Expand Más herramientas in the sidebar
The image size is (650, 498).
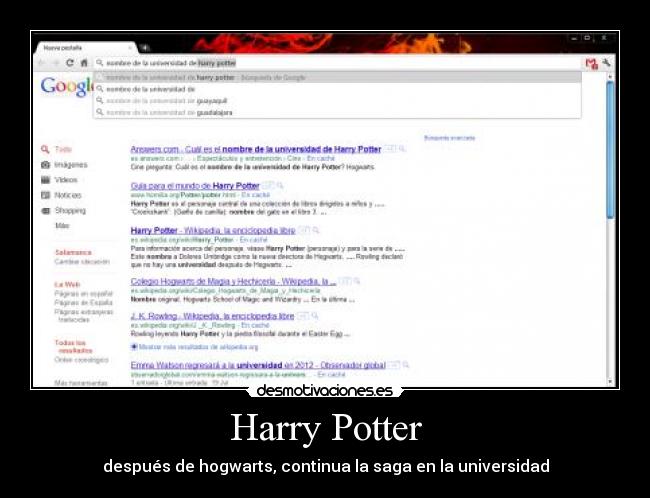tap(81, 383)
